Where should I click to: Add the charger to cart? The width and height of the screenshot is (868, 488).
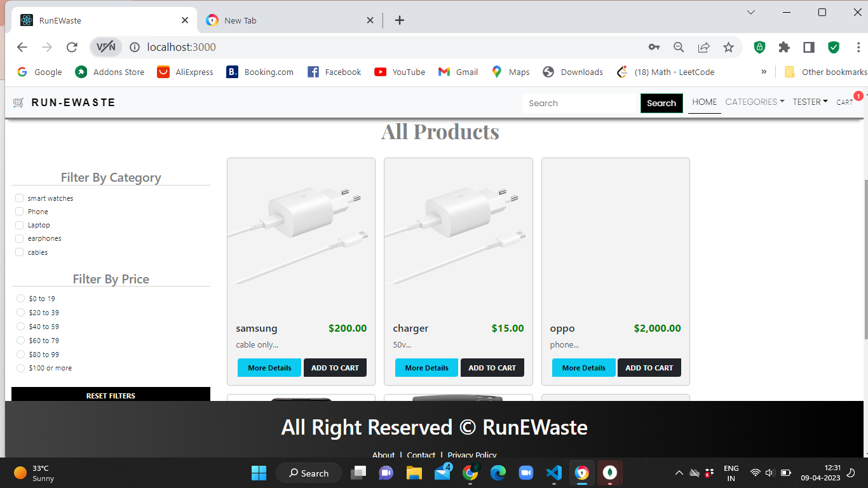[x=492, y=368]
